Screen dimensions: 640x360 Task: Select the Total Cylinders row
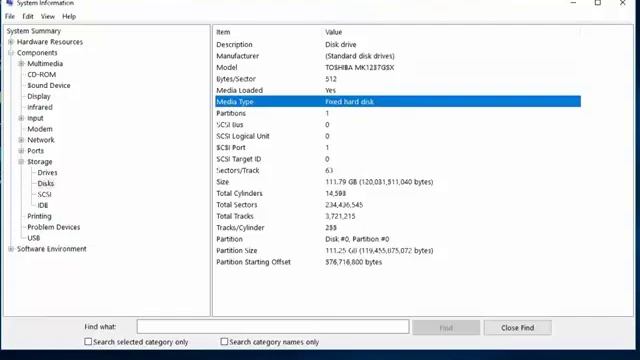click(x=398, y=193)
